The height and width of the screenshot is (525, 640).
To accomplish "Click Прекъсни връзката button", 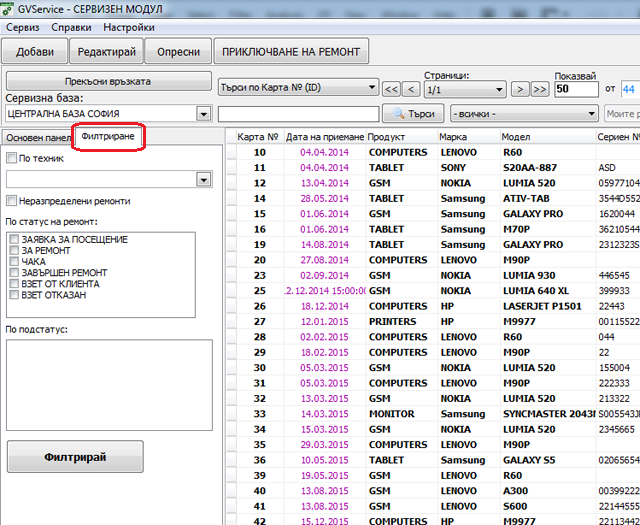I will pyautogui.click(x=108, y=81).
